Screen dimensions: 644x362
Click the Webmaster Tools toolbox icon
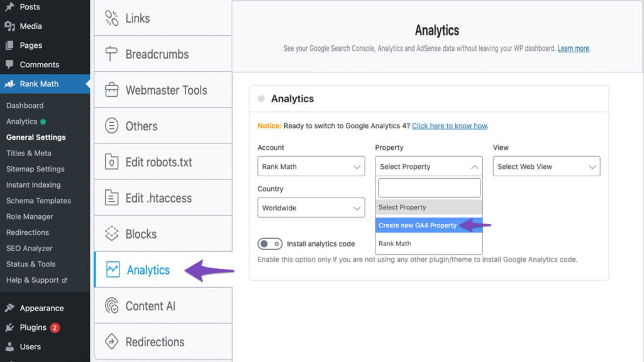[111, 89]
